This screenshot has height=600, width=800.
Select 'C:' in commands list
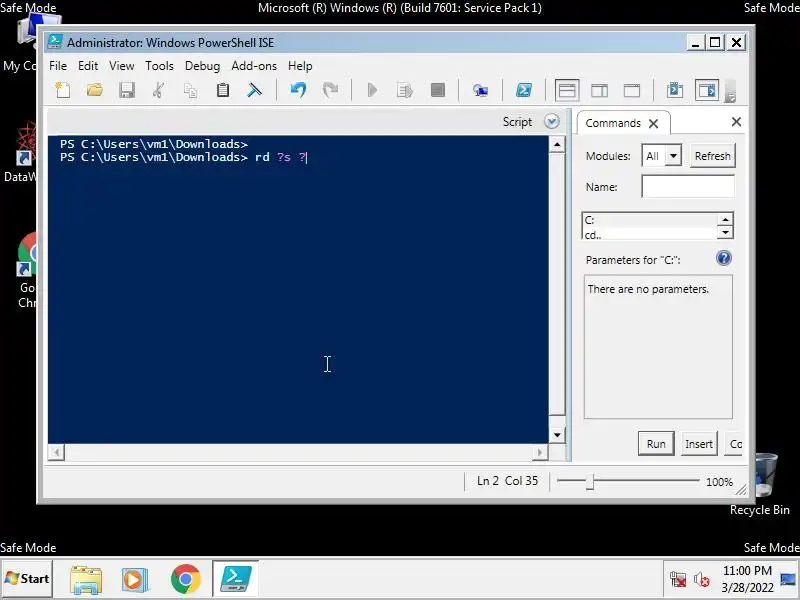649,220
